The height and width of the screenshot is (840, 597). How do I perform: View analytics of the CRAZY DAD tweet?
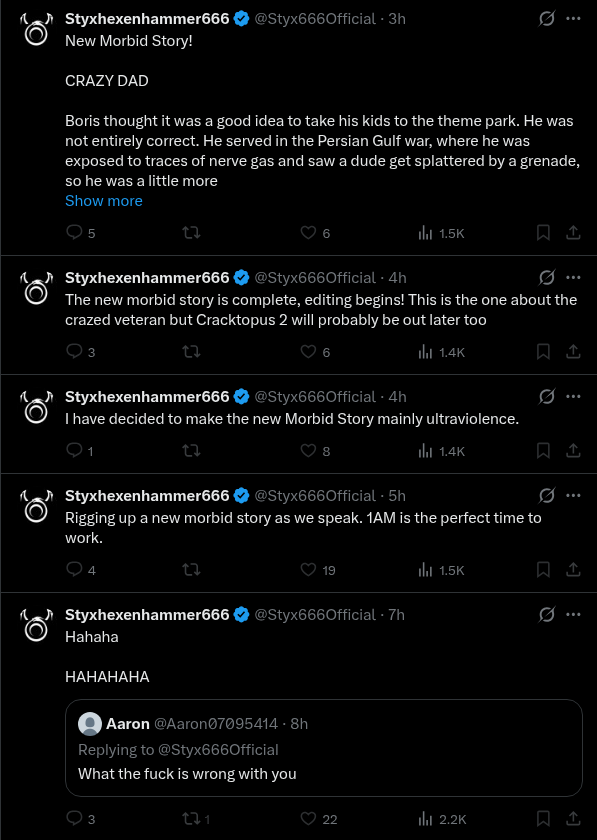point(441,233)
